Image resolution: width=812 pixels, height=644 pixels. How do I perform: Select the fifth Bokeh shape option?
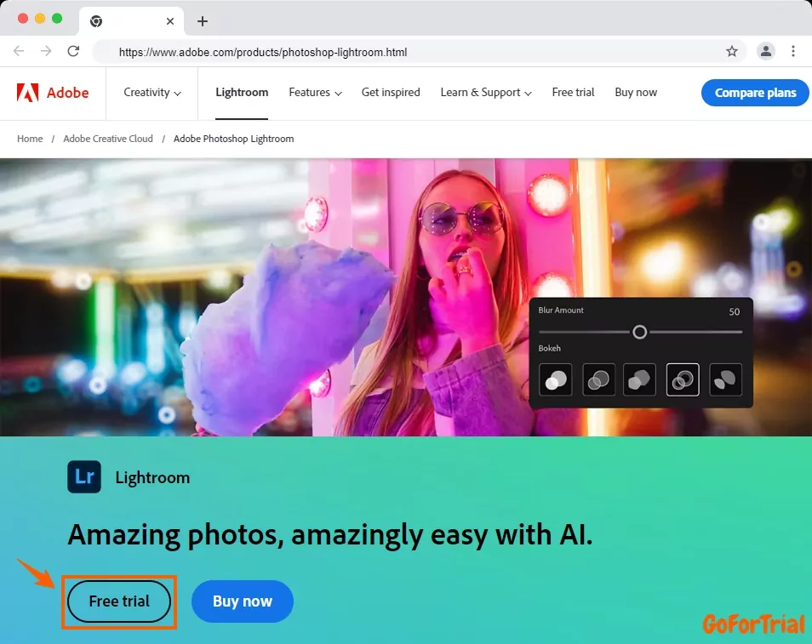tap(725, 379)
